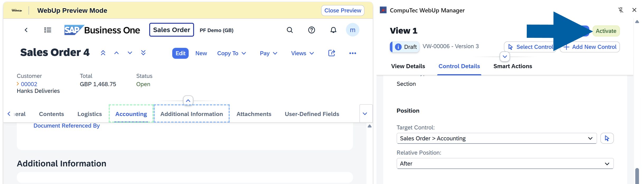Viewport: 644px width, 184px height.
Task: Unpin the WebUp Manager panel
Action: pos(621,10)
